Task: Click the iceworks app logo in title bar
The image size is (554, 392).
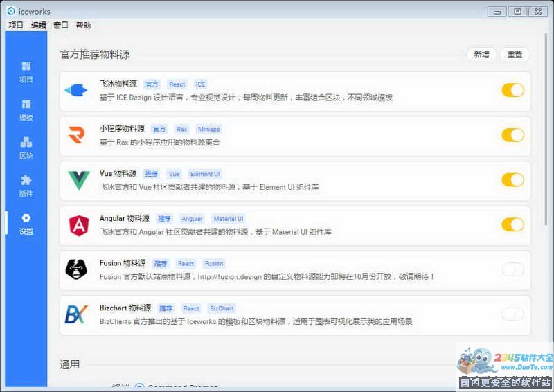Action: (x=11, y=11)
